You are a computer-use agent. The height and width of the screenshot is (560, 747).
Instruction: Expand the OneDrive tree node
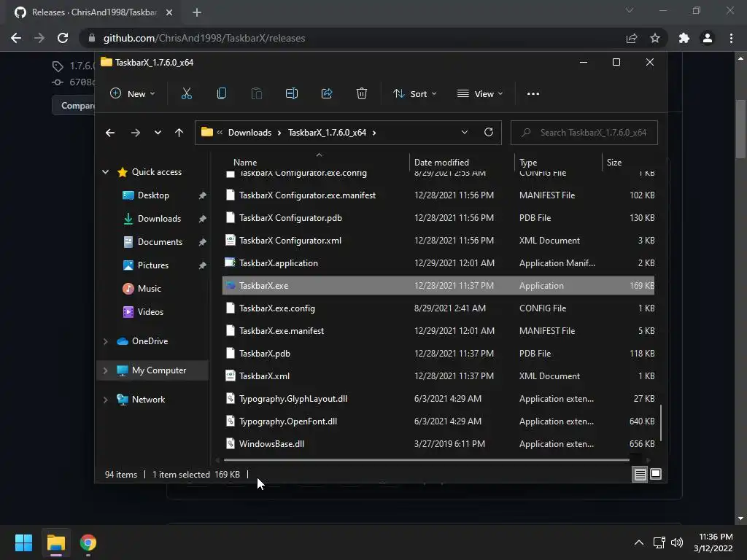[105, 341]
